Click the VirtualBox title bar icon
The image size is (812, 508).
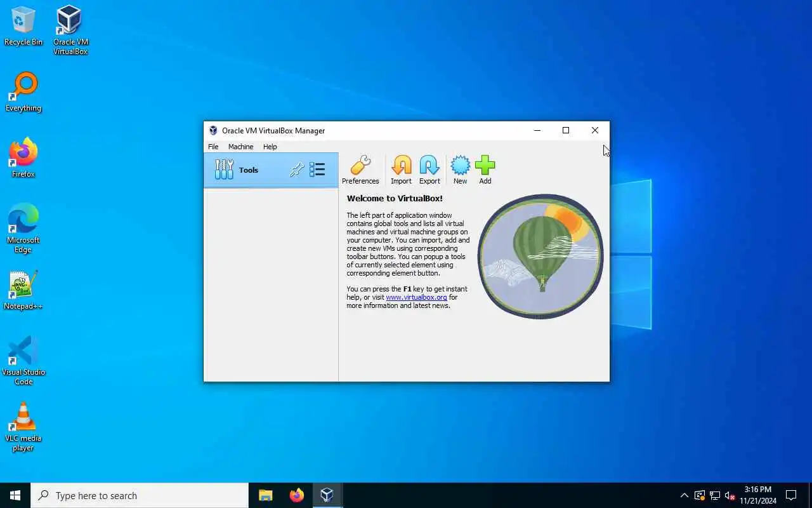213,131
